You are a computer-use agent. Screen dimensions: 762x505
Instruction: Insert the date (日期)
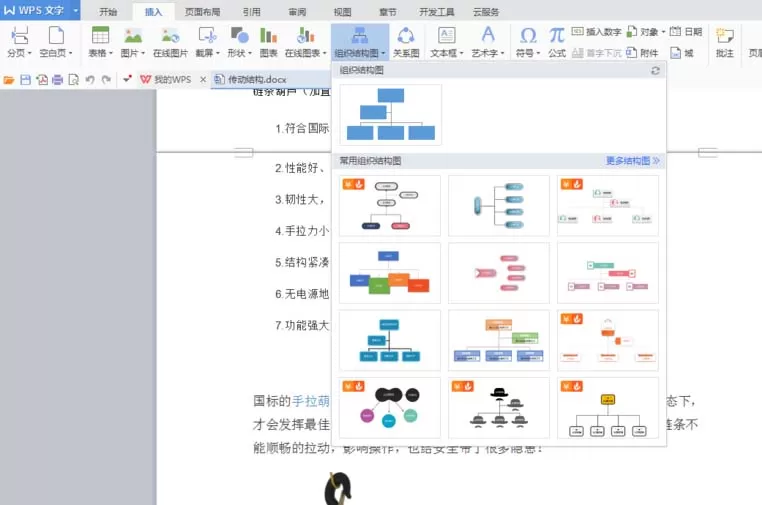click(x=686, y=32)
